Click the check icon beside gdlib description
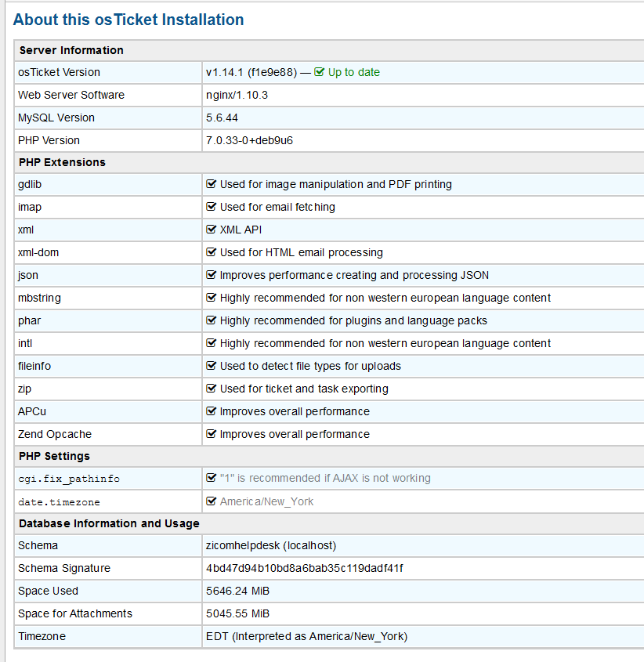 (211, 184)
